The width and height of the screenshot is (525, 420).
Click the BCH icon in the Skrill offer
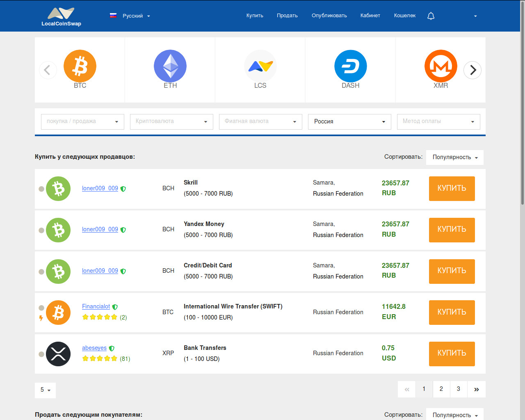(x=58, y=189)
